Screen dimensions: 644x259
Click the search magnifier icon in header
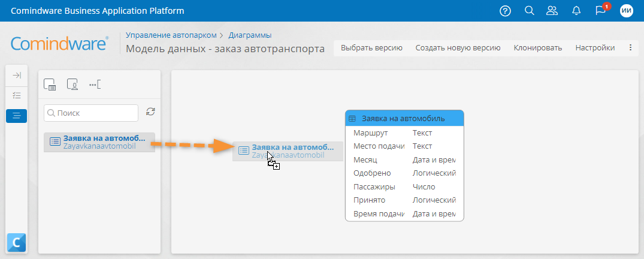[x=530, y=11]
